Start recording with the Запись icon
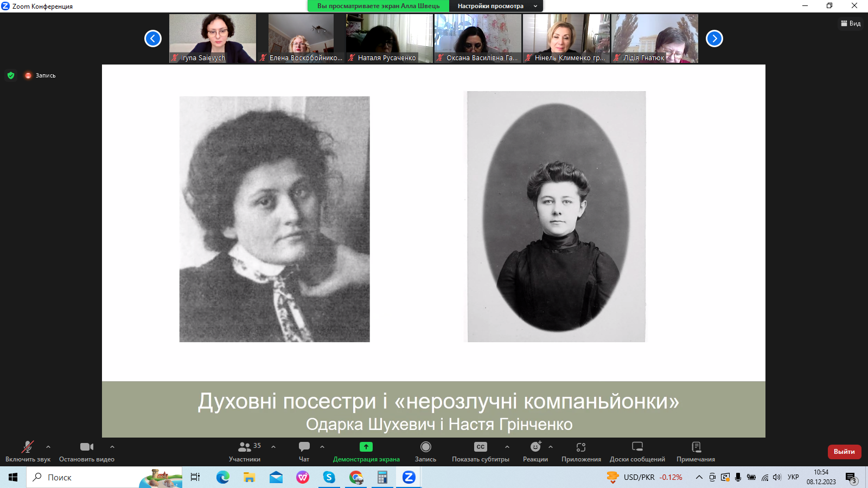The width and height of the screenshot is (868, 488). 425,447
